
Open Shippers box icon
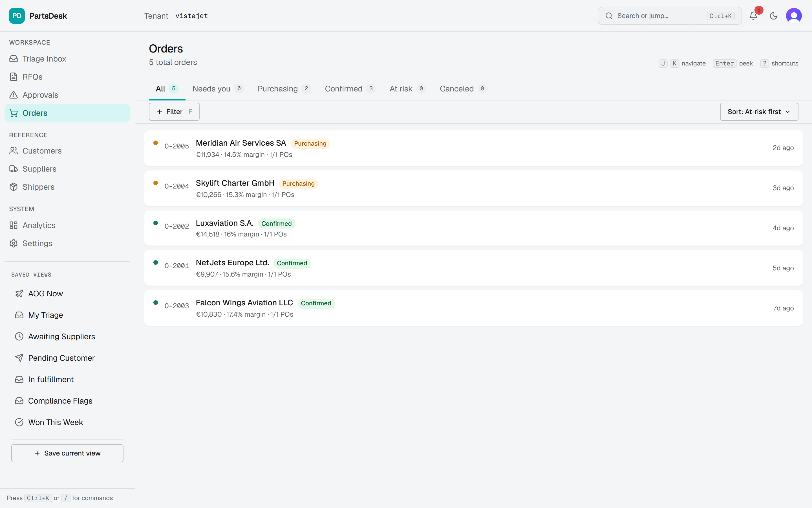click(x=14, y=187)
